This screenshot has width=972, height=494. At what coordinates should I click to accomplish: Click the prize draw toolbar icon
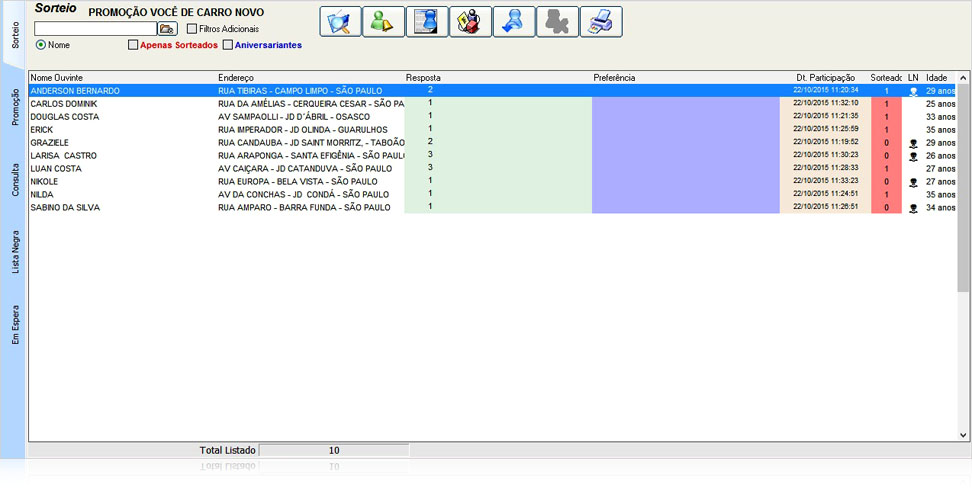click(470, 22)
